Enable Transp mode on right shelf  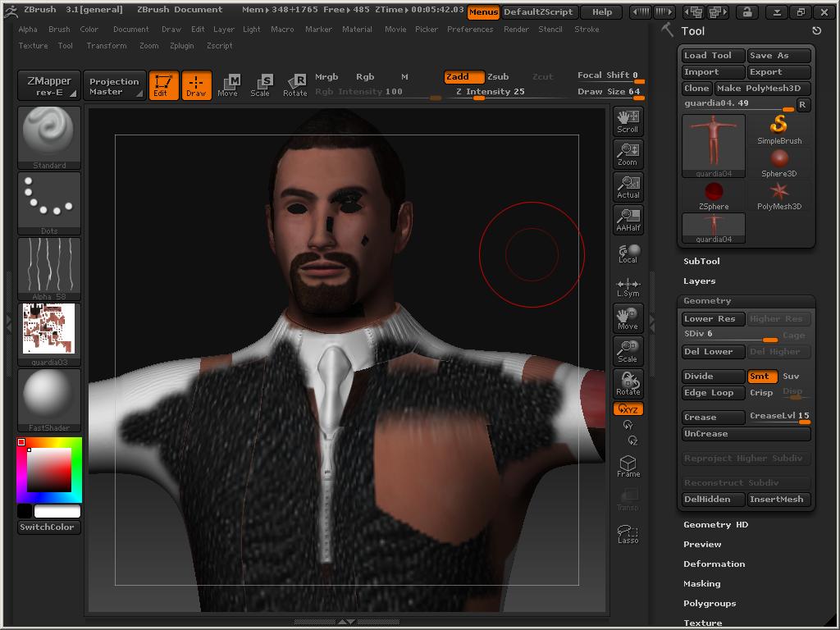[628, 498]
